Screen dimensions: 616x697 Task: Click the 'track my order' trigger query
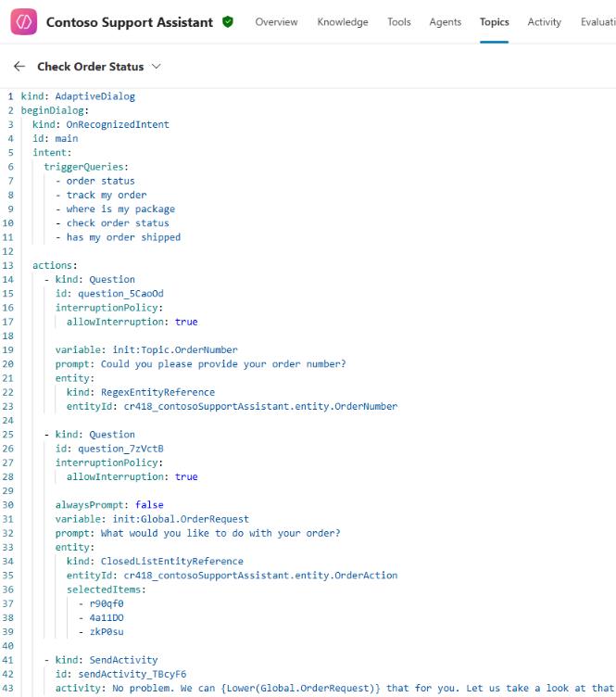pyautogui.click(x=106, y=195)
